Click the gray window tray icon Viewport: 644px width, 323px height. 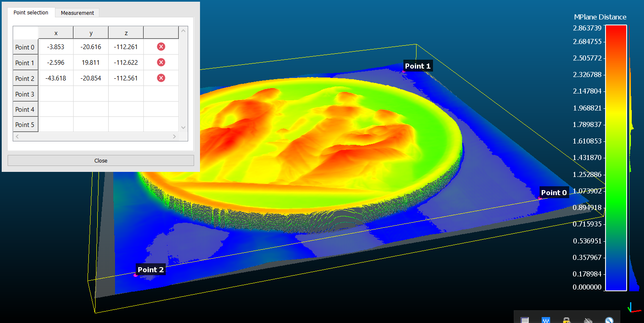(525, 320)
